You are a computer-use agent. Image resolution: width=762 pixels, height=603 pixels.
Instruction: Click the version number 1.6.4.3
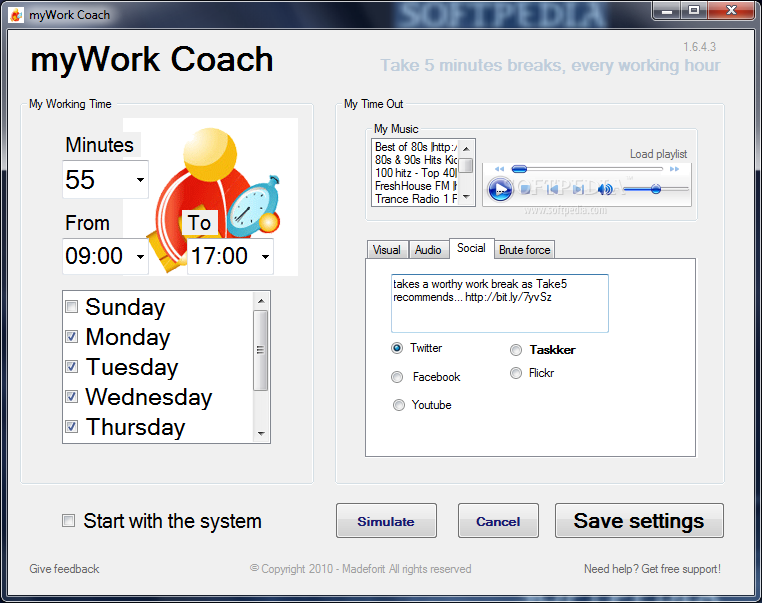699,47
